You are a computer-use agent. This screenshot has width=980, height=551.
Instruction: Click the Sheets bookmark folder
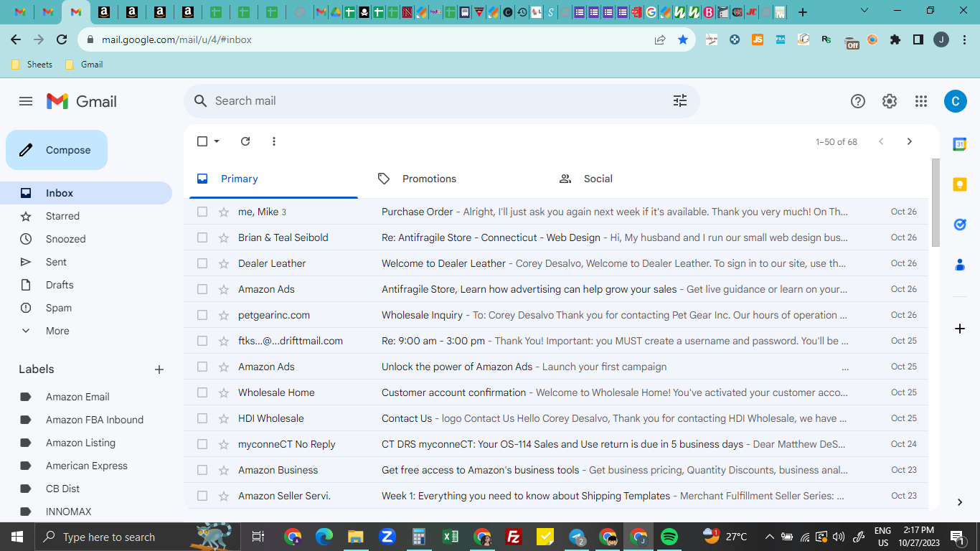coord(32,65)
